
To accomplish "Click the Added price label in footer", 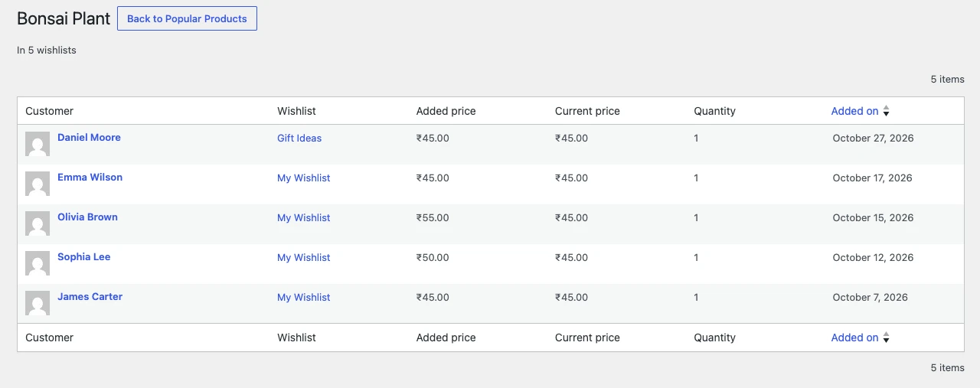I will pyautogui.click(x=446, y=337).
